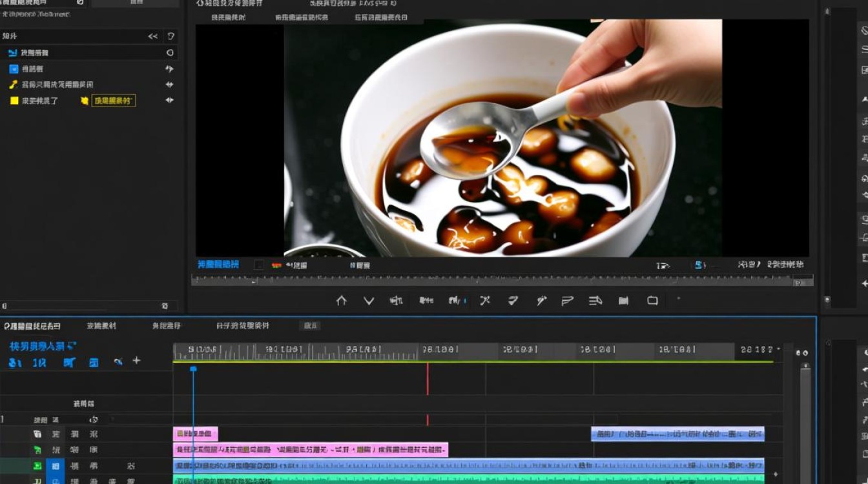The height and width of the screenshot is (484, 868).
Task: Open the second tab in timeline panel header
Action: [102, 326]
